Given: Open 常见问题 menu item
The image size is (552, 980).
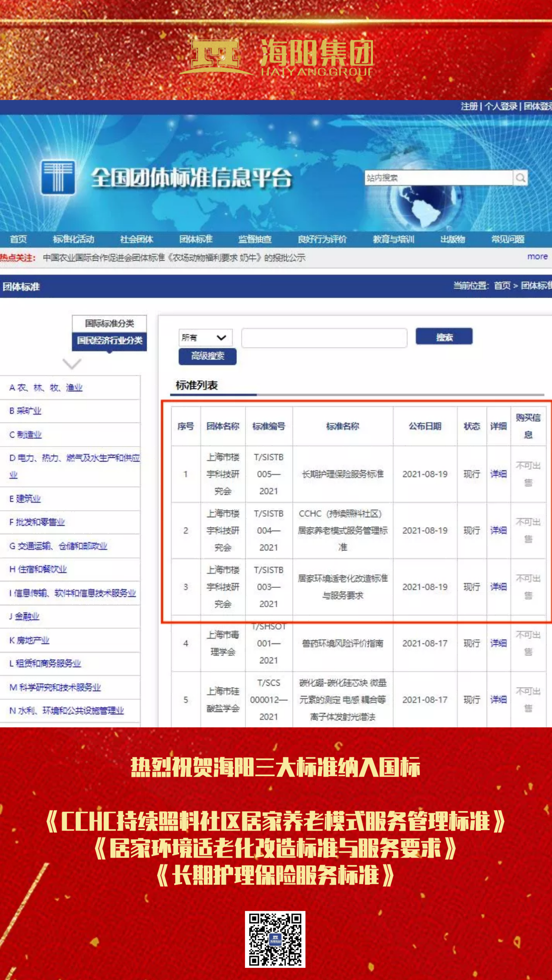Looking at the screenshot, I should pyautogui.click(x=508, y=239).
